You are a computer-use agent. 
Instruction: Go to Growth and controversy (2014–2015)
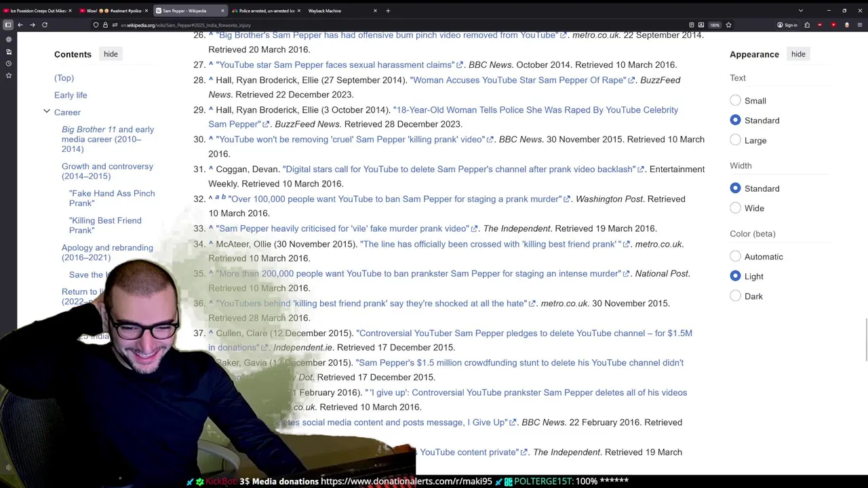pyautogui.click(x=107, y=171)
